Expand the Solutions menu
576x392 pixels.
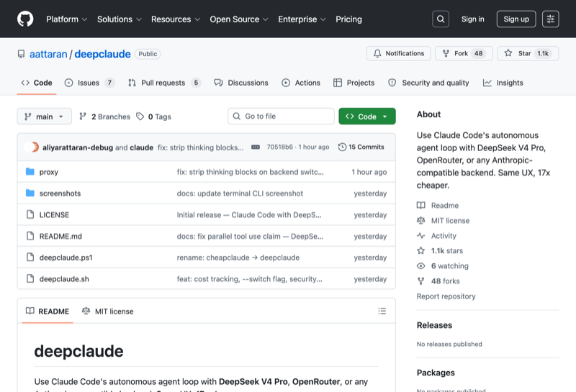coord(119,19)
